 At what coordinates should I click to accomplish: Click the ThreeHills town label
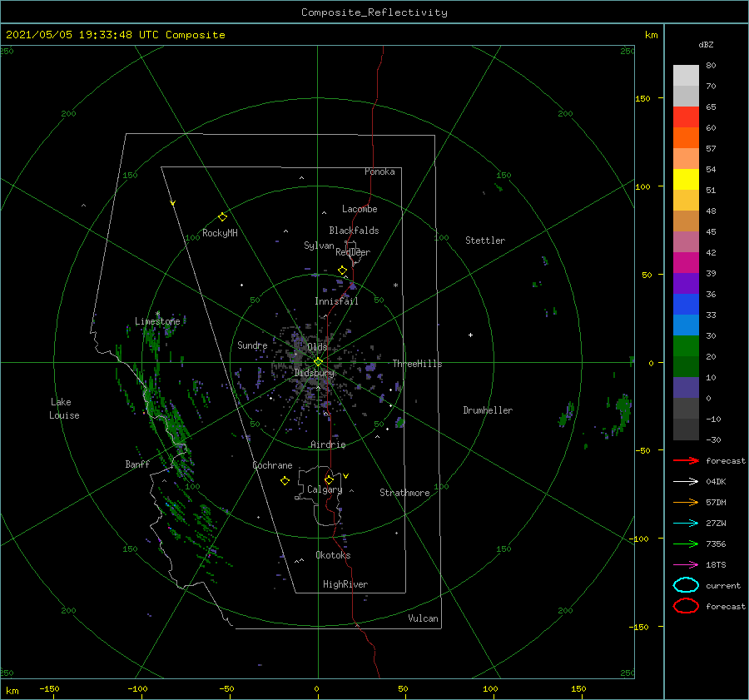click(418, 364)
